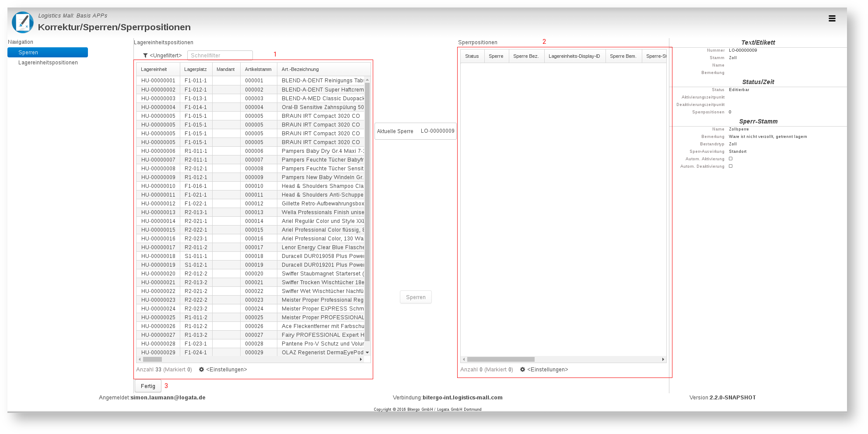Sort by Lagerplatz column header
The image size is (868, 434).
click(196, 69)
